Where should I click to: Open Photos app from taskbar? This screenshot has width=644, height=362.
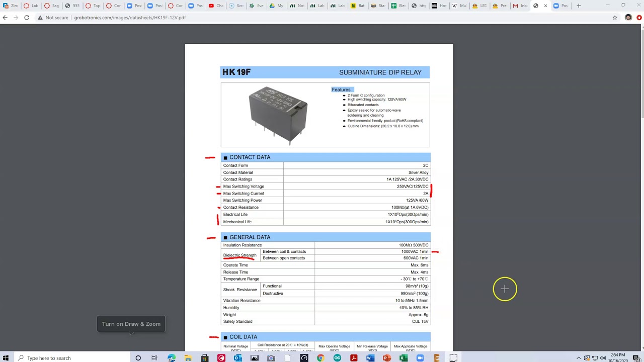tap(254, 358)
